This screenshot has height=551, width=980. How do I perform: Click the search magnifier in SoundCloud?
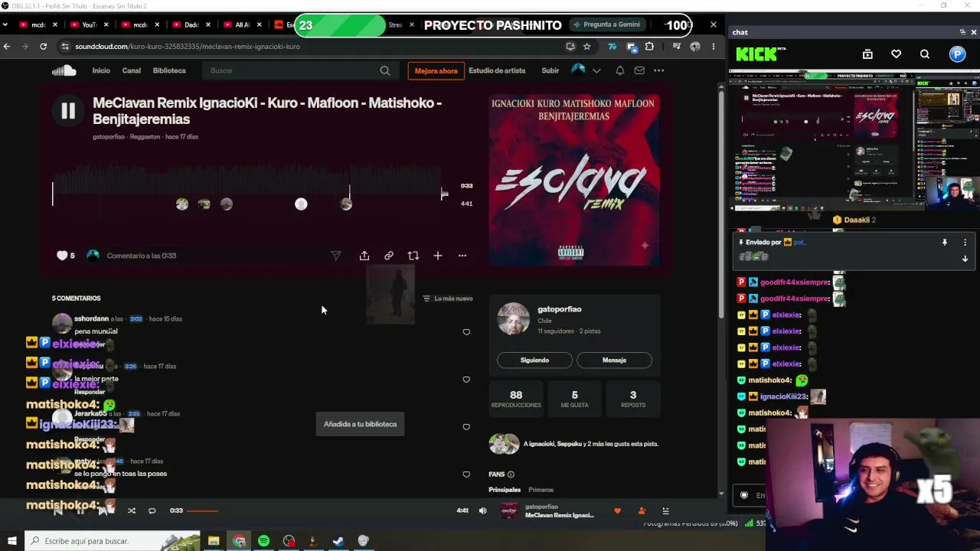click(x=385, y=70)
